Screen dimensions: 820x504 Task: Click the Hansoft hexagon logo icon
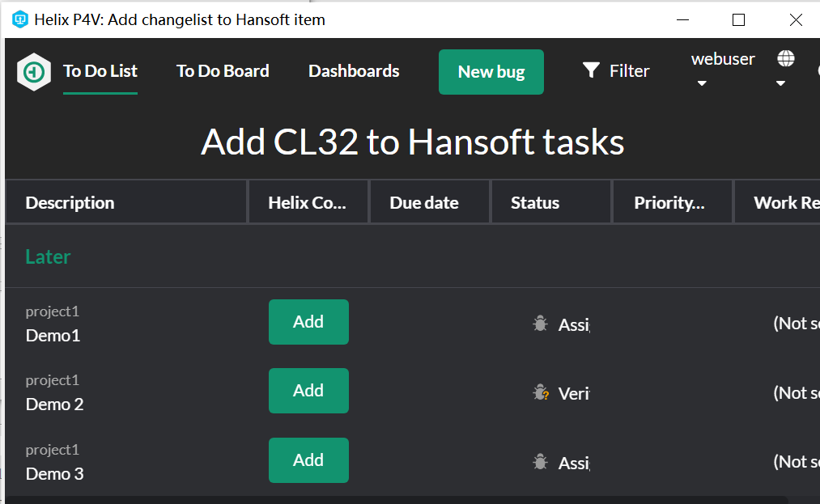pyautogui.click(x=34, y=72)
